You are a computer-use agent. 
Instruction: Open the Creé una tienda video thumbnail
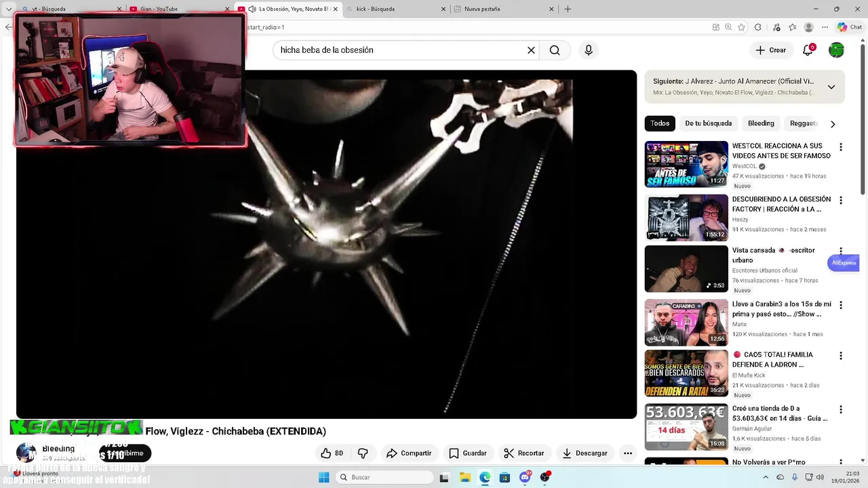[x=686, y=427]
